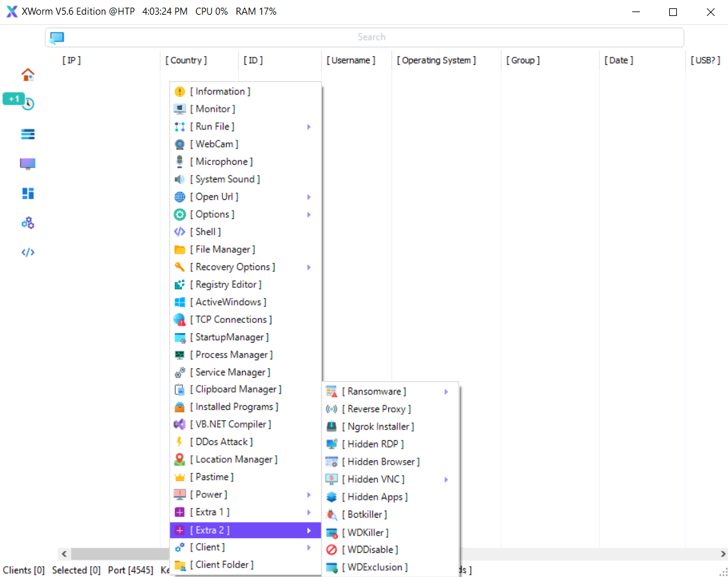The height and width of the screenshot is (577, 728).
Task: Choose Hidden RDP in the submenu
Action: (x=390, y=444)
